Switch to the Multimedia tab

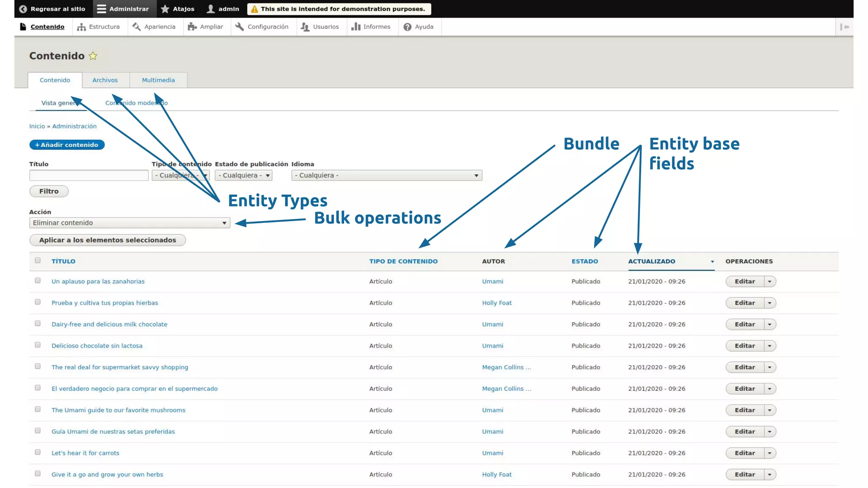point(159,80)
